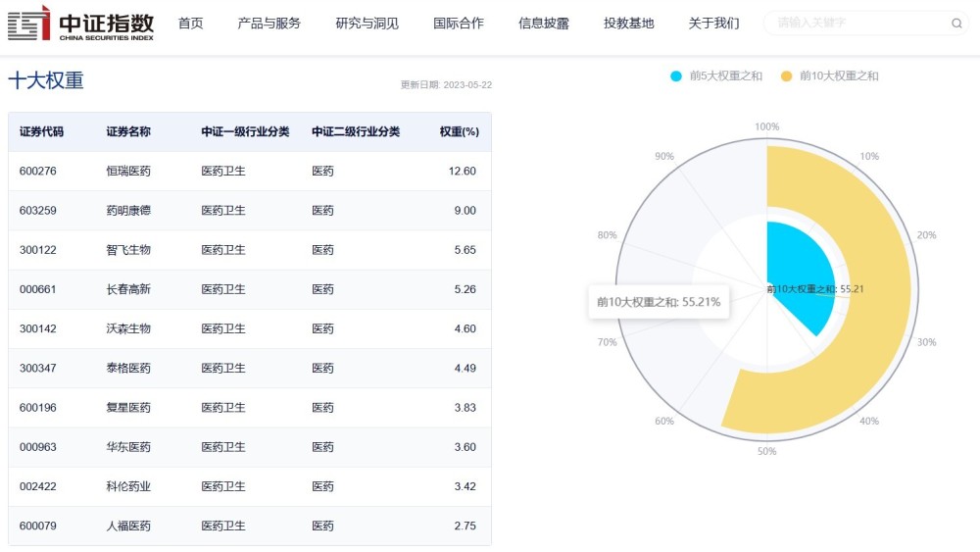This screenshot has height=552, width=980.
Task: Expand the 研究与洞见 menu
Action: click(367, 24)
